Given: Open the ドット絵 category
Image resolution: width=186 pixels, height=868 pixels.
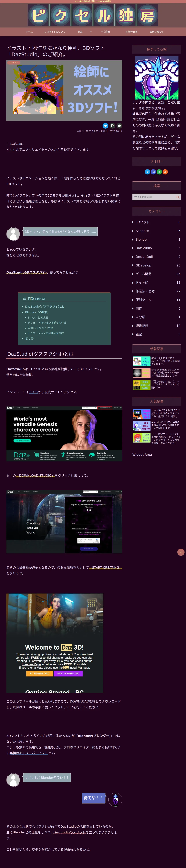Looking at the screenshot, I should click(157, 283).
